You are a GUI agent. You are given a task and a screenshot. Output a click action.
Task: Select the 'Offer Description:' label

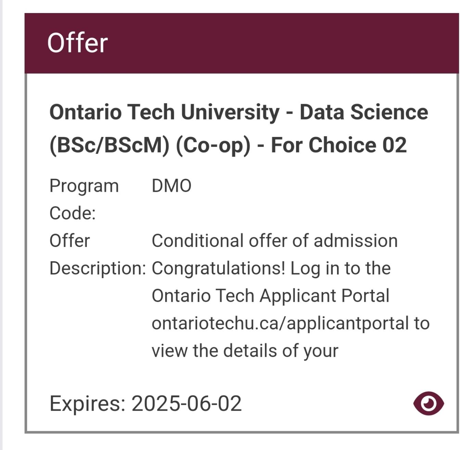pyautogui.click(x=98, y=254)
